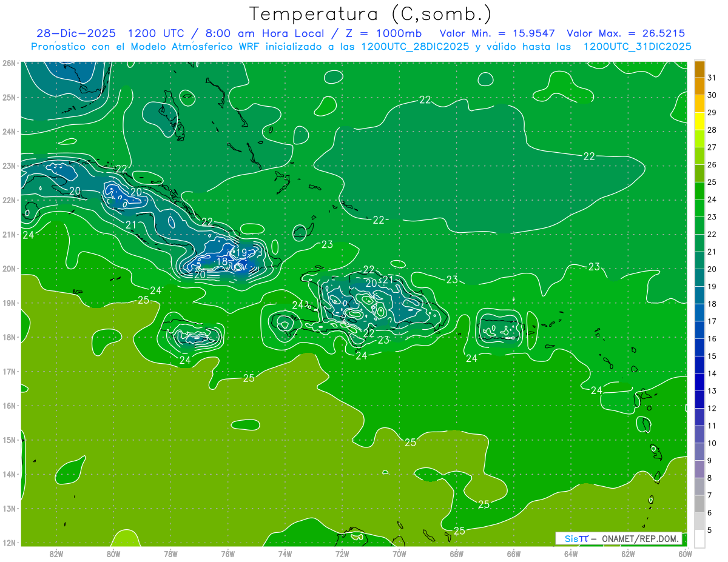Click the legend scale value '31'
Screen dimensions: 728x562
click(x=712, y=78)
